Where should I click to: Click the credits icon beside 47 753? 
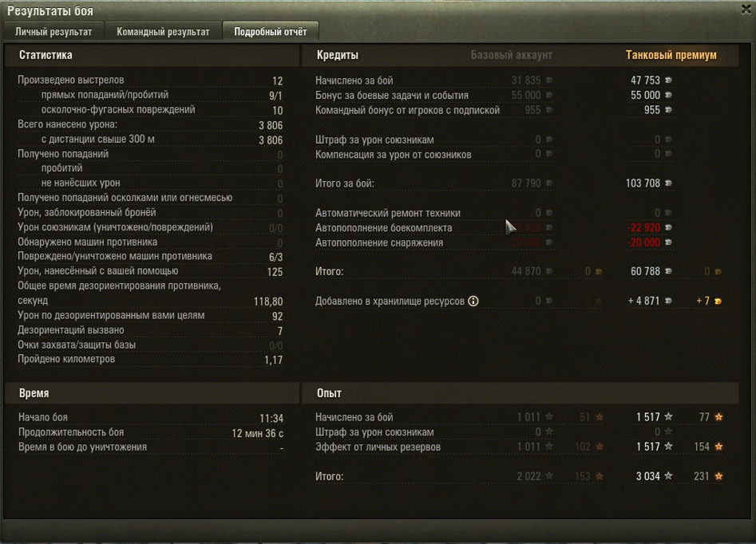tap(668, 81)
